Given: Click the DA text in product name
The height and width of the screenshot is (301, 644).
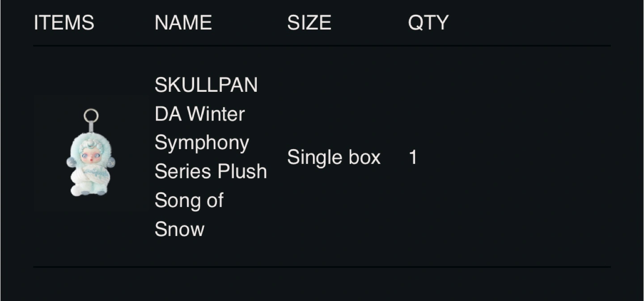Looking at the screenshot, I should coord(168,114).
